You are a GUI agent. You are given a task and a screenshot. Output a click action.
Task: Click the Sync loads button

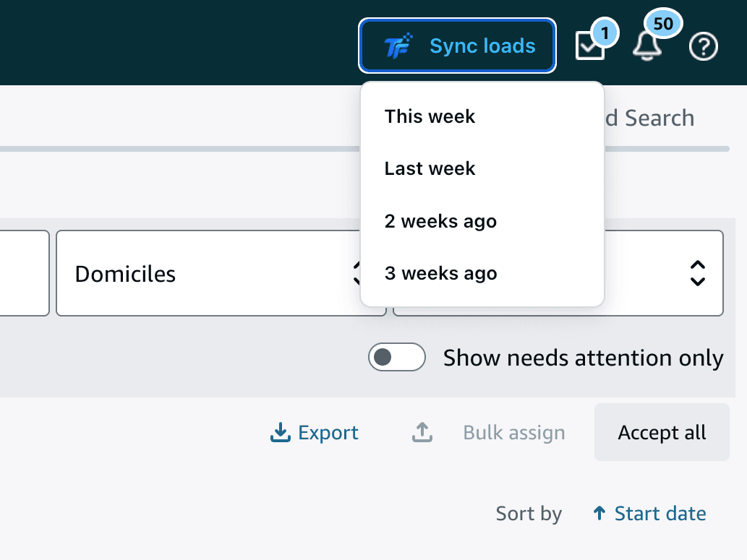pos(457,46)
